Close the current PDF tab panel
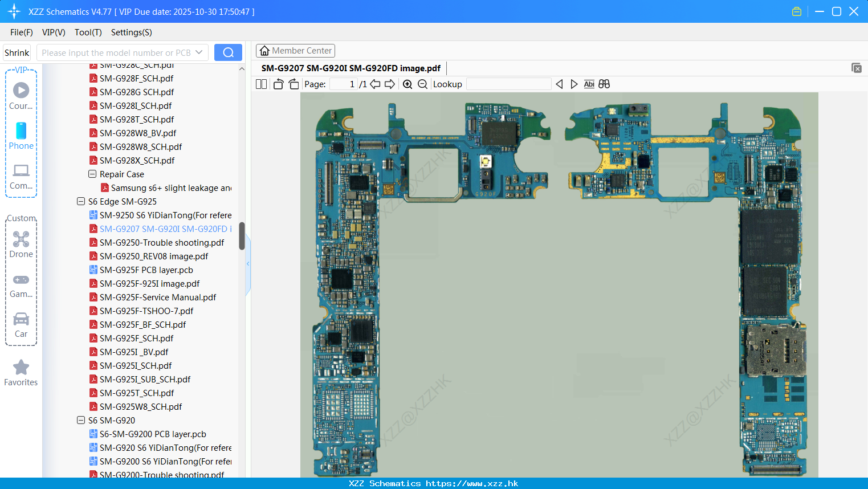Screen dimensions: 868x489 point(856,68)
